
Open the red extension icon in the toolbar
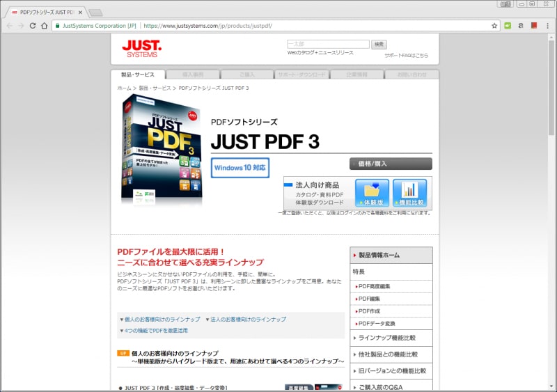pos(534,26)
